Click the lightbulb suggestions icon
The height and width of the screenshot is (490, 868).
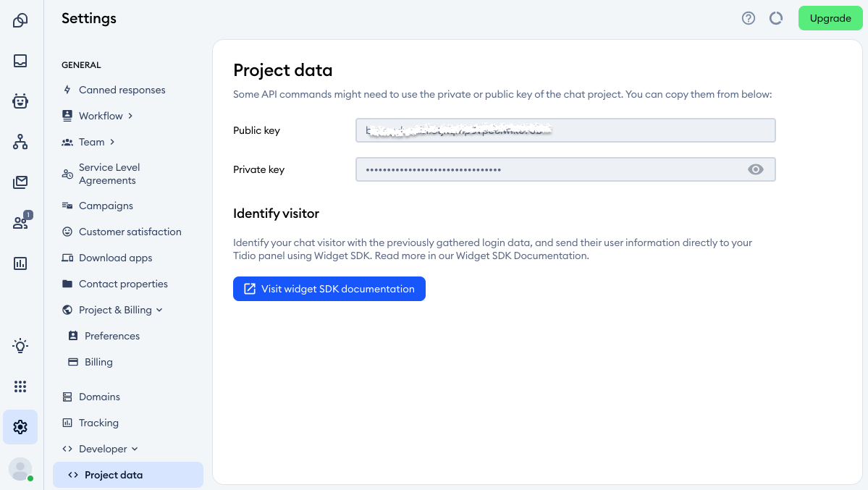coord(20,345)
